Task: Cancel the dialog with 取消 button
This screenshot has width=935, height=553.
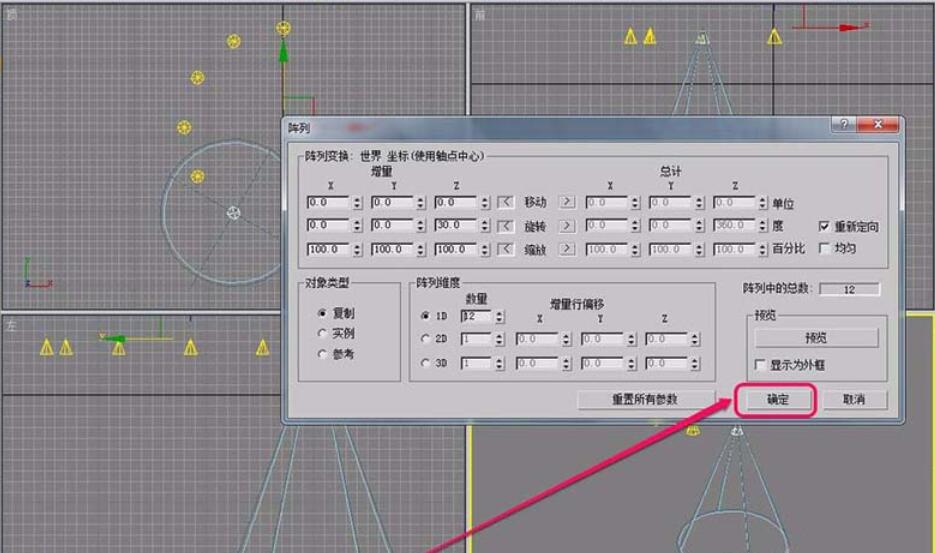Action: [854, 399]
